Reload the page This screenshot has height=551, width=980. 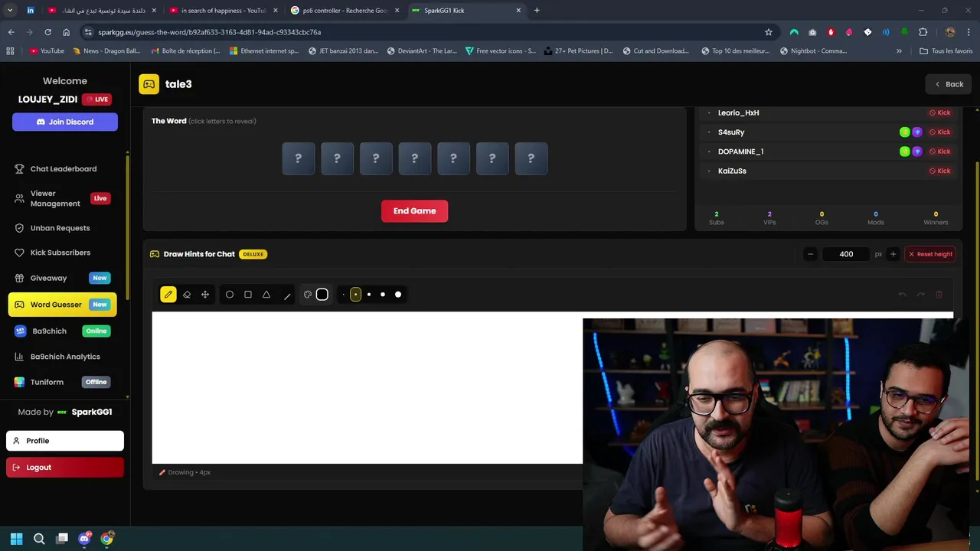coord(47,32)
